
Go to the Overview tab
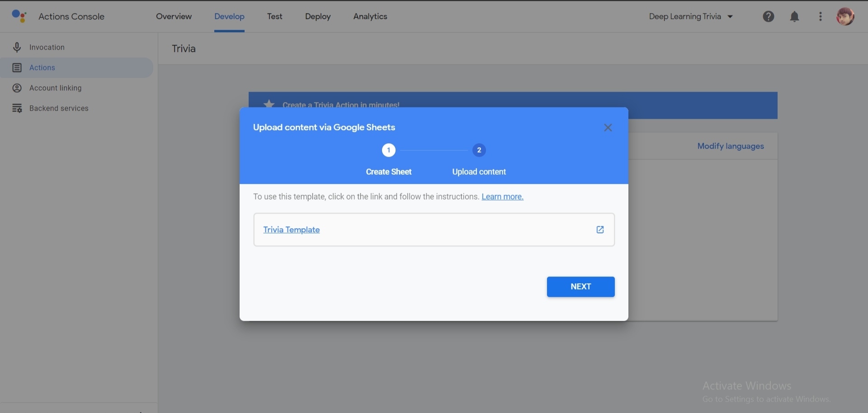pos(174,16)
